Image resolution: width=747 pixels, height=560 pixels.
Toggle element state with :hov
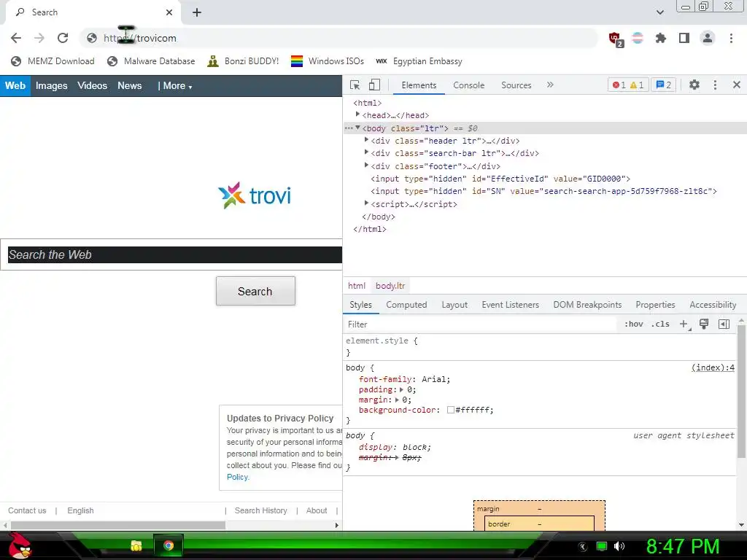634,324
